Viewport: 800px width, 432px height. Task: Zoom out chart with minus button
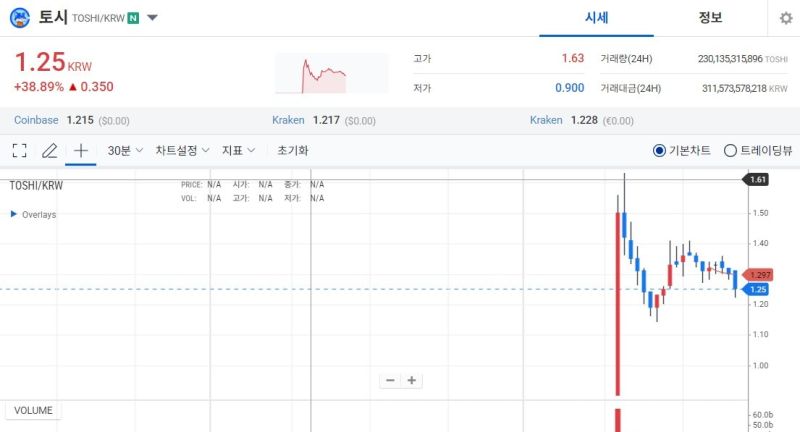(x=390, y=380)
